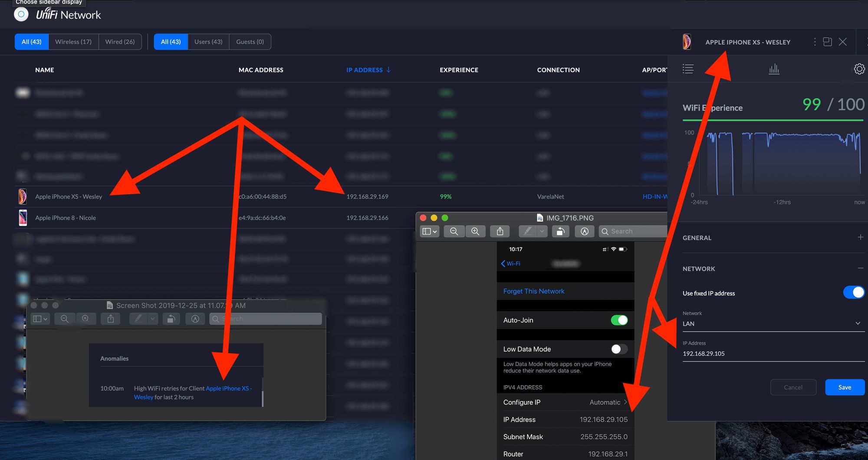Viewport: 868px width, 460px height.
Task: Toggle the Auto-Join switch
Action: click(x=619, y=320)
